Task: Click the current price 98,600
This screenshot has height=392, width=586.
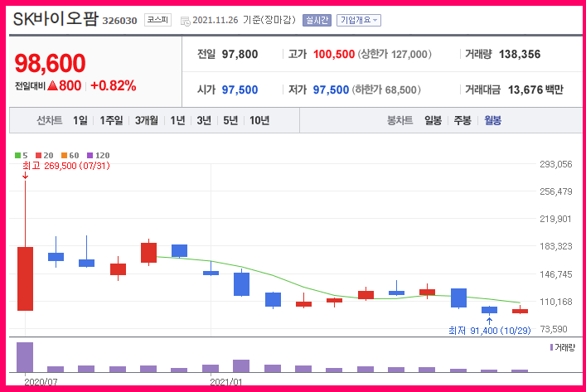Action: click(x=50, y=63)
